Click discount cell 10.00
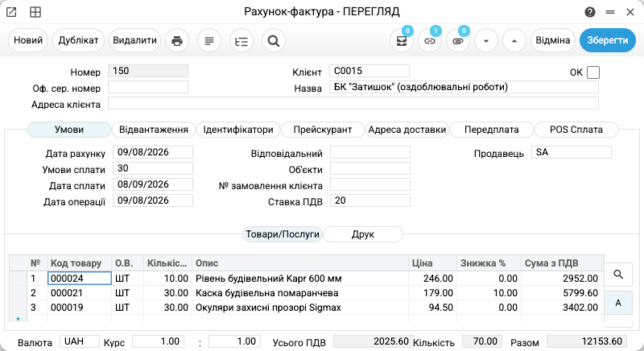This screenshot has height=351, width=644. tap(489, 293)
